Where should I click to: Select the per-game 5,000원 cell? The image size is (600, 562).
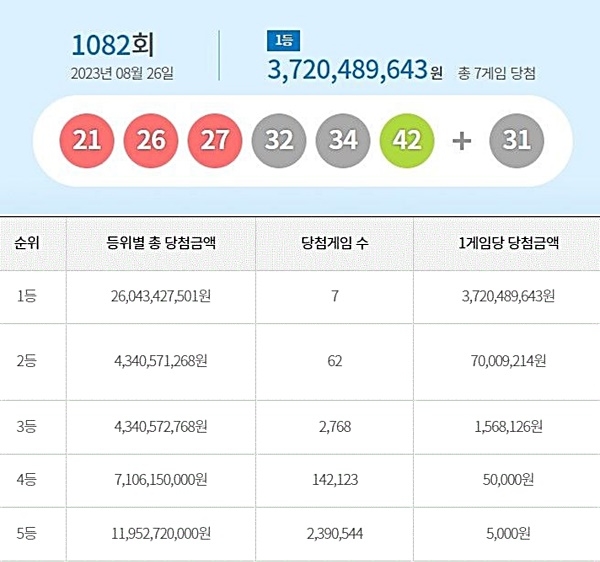(x=509, y=534)
